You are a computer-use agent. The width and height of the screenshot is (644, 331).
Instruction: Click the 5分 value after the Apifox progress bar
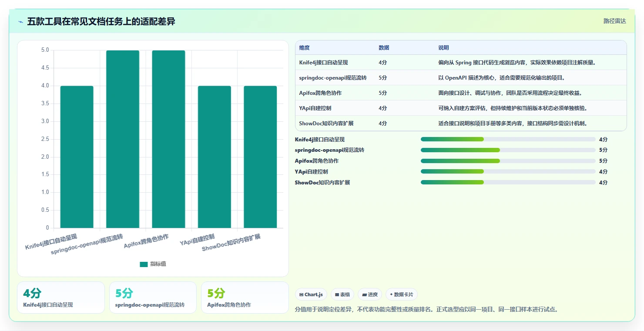(x=603, y=161)
